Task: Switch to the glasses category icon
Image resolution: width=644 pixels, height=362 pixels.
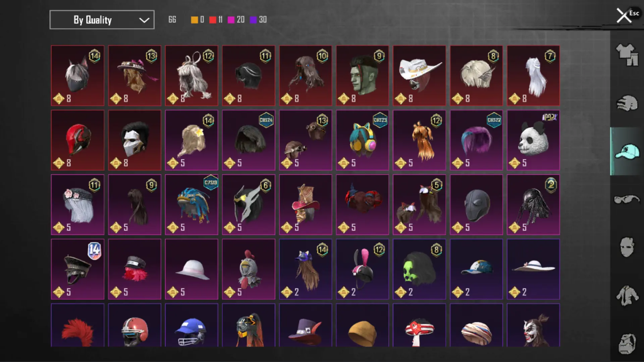Action: point(627,199)
